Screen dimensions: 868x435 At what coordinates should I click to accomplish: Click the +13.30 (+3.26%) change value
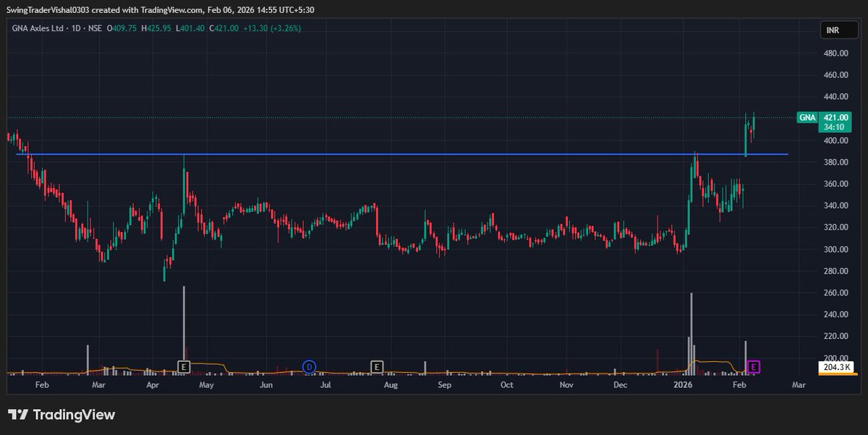[271, 28]
